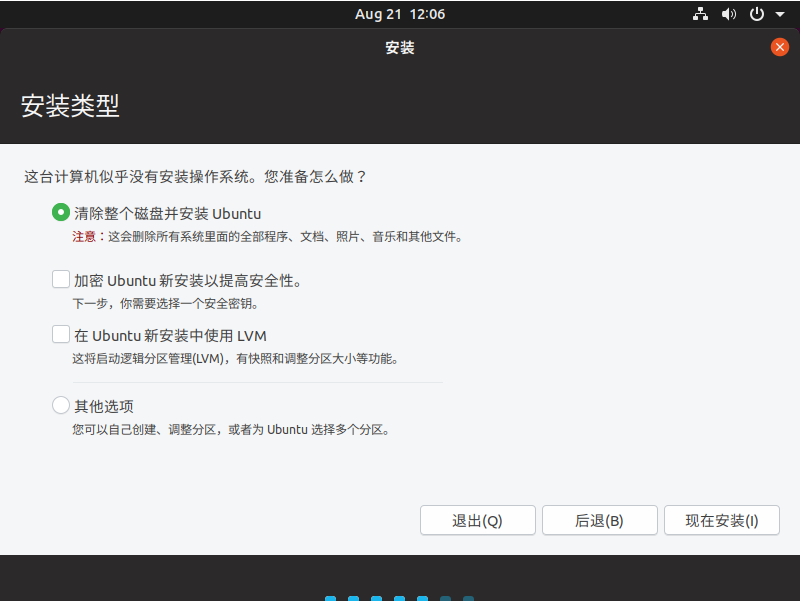Click the '现在安装(I)' button
Viewport: 802px width, 605px height.
722,521
